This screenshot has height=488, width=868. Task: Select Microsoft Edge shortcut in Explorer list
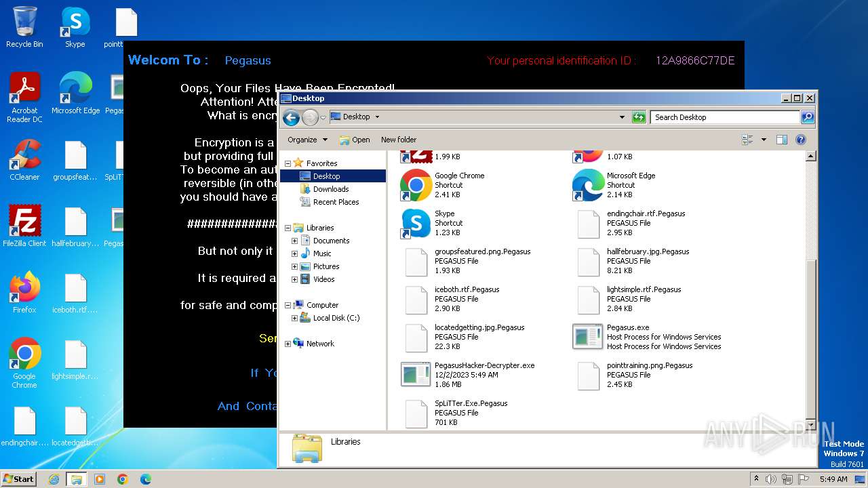614,185
